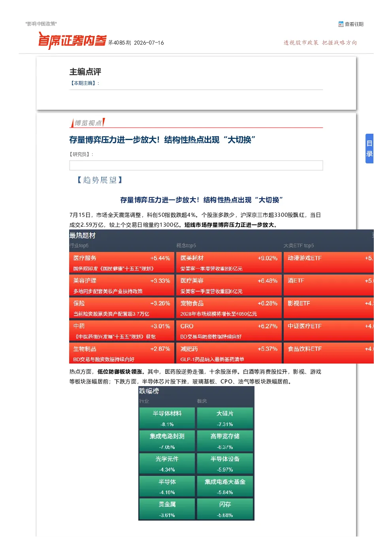This screenshot has width=392, height=555.
Task: Click the 行业top5 column header
Action: pyautogui.click(x=79, y=246)
